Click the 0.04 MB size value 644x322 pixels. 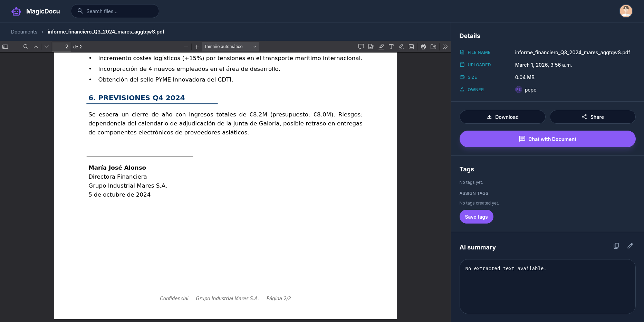click(x=525, y=77)
